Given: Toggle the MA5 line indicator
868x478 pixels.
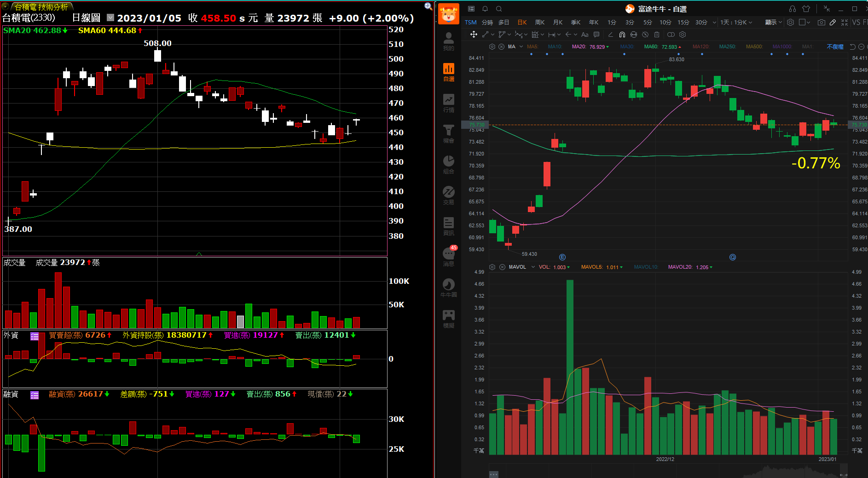Looking at the screenshot, I should (x=532, y=47).
